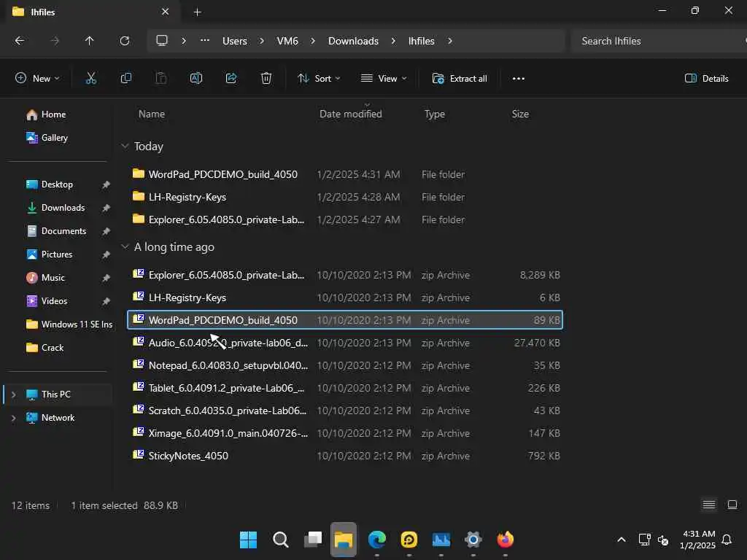Toggle the Details pane

tap(706, 79)
